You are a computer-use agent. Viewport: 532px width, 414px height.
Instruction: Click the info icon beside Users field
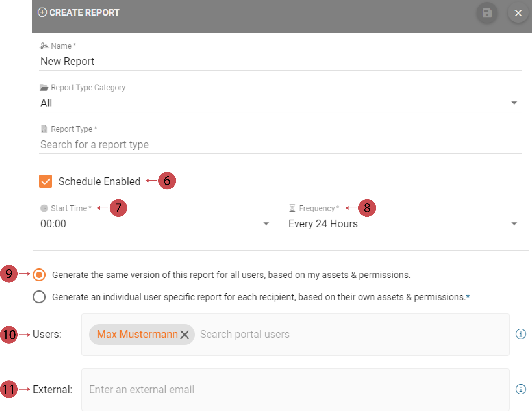point(521,334)
